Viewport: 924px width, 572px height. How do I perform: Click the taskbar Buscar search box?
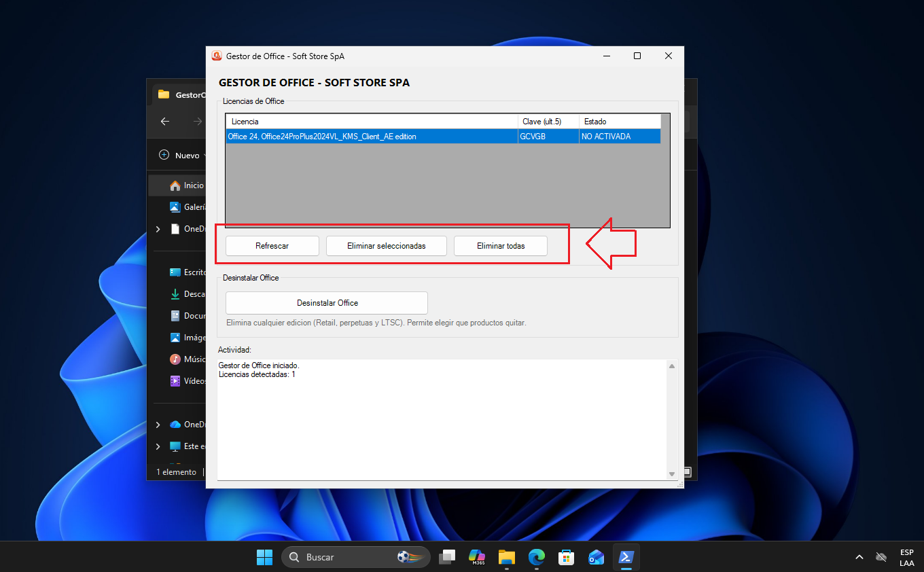[356, 557]
